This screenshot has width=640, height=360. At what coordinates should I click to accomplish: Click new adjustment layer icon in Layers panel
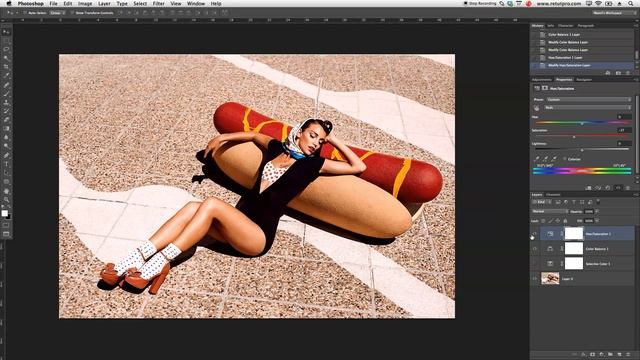coord(602,354)
